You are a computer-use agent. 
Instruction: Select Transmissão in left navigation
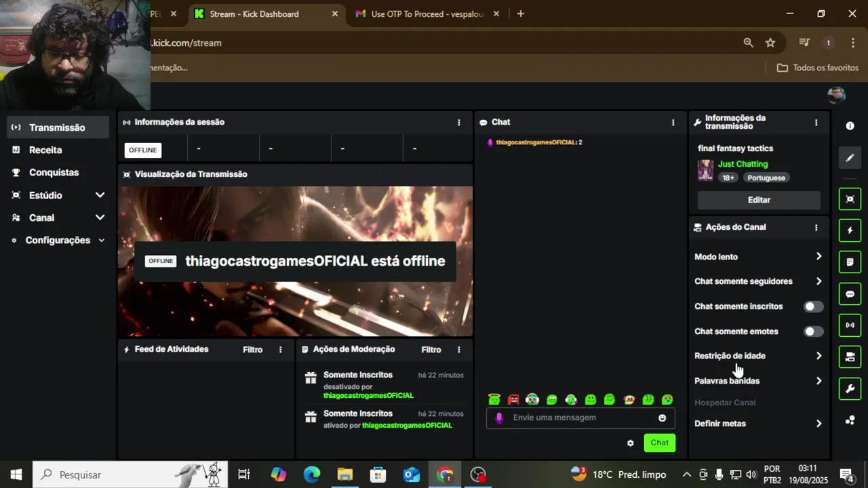click(x=57, y=127)
